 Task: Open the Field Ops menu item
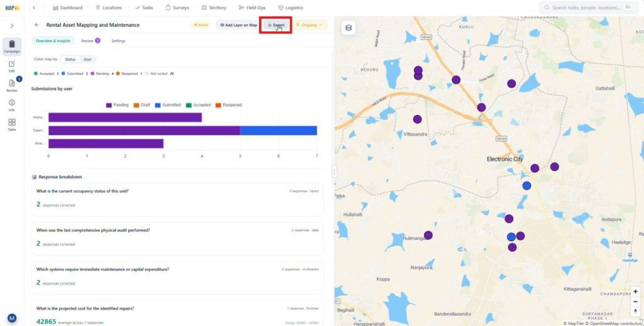(x=252, y=8)
